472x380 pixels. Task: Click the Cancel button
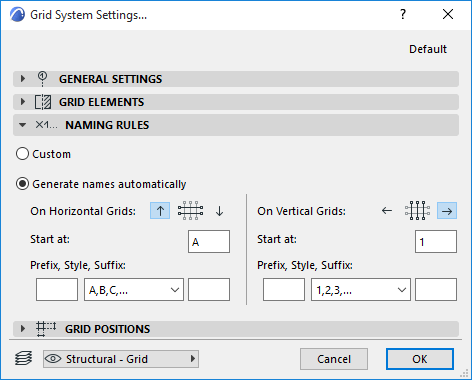[334, 359]
